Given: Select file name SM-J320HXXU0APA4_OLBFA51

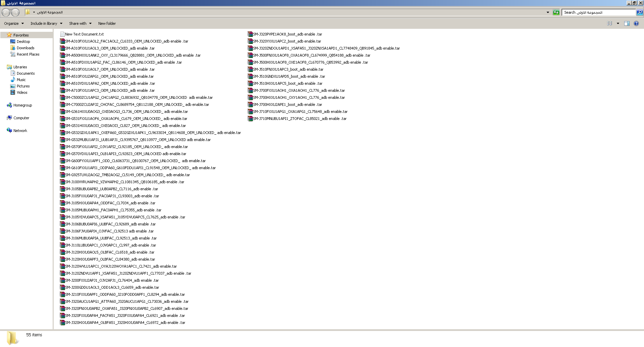Looking at the screenshot, I should click(x=125, y=323).
